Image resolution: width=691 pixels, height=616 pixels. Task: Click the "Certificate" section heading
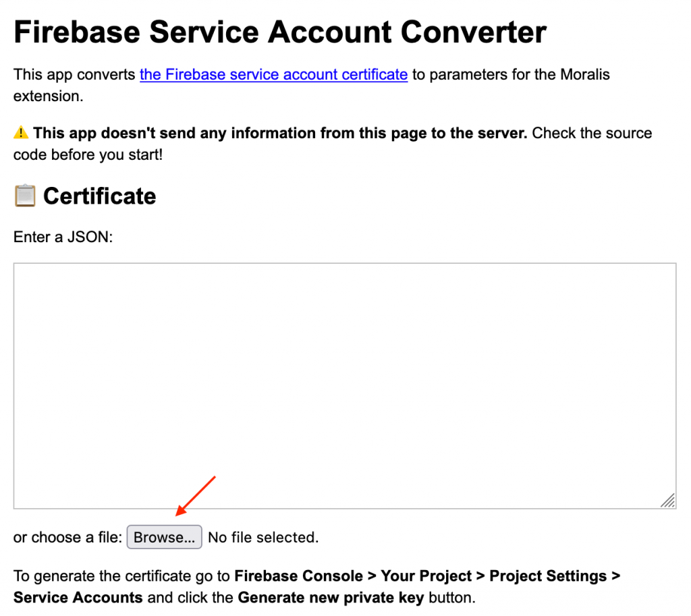tap(99, 196)
